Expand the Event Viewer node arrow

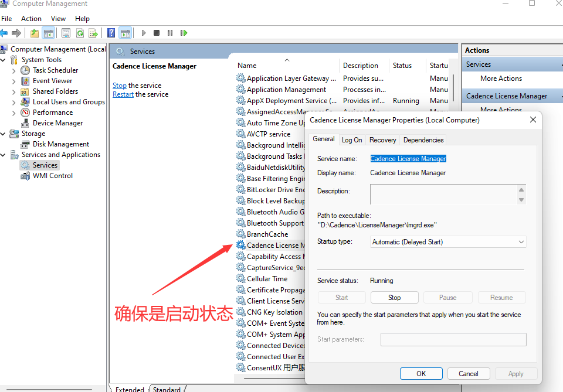tap(13, 81)
